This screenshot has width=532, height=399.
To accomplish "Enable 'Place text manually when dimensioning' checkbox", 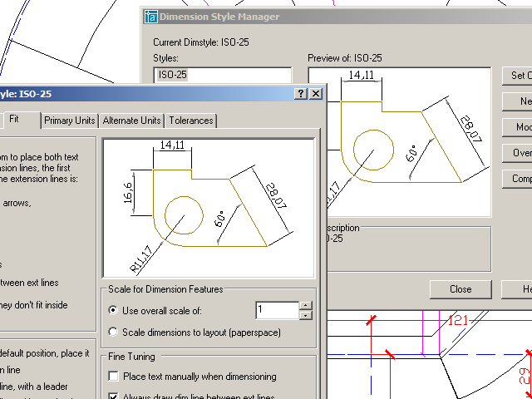I will pos(114,377).
